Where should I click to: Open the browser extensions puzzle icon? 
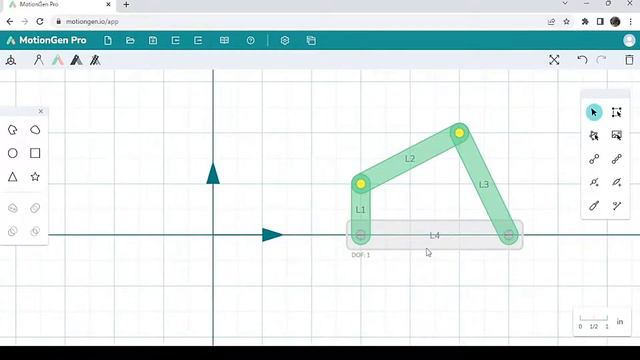[585, 22]
